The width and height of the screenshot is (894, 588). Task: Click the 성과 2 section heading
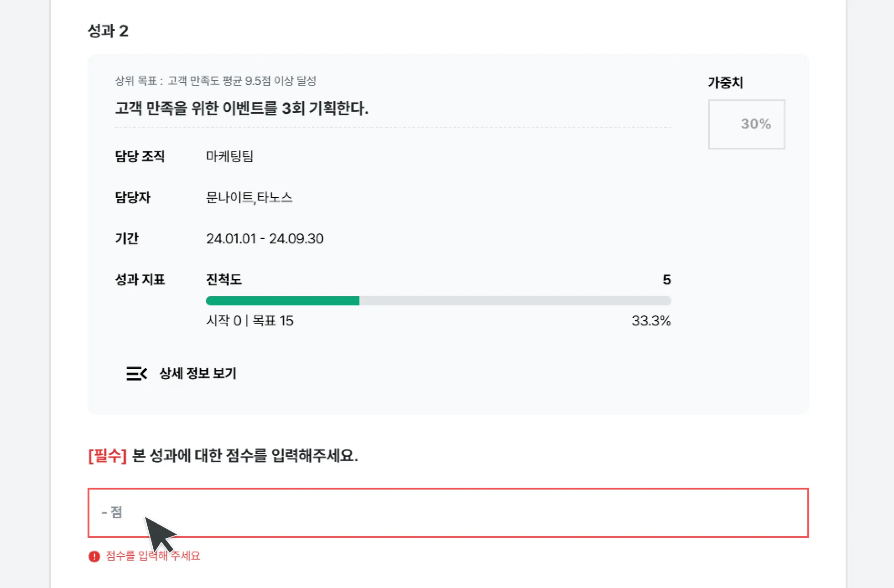(x=108, y=31)
